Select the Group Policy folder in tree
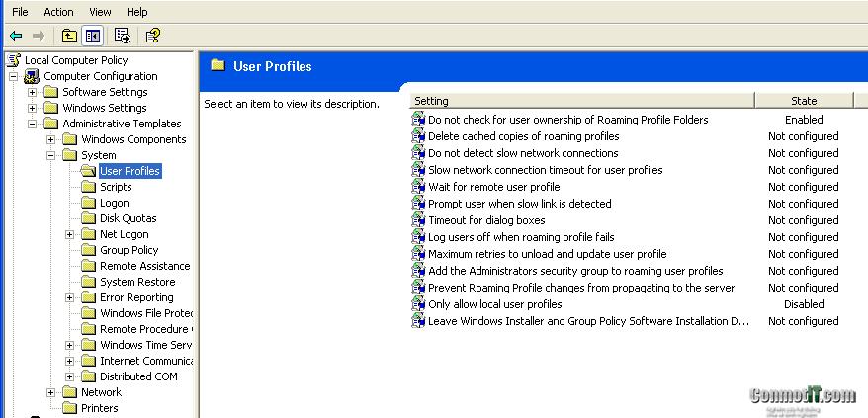The image size is (868, 418). (129, 250)
